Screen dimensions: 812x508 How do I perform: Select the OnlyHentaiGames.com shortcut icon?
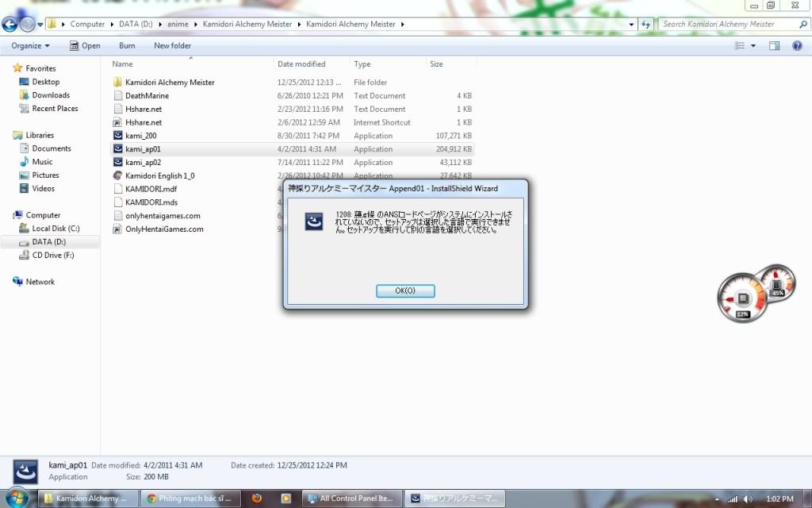pos(117,229)
